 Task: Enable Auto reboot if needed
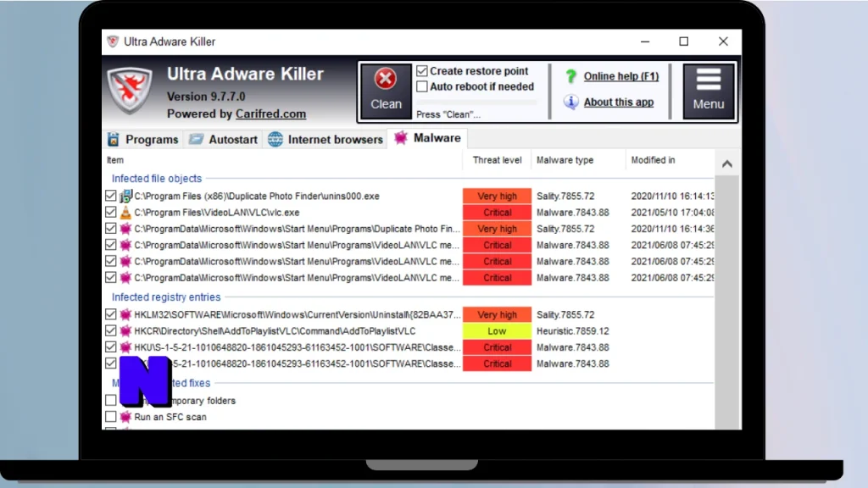tap(422, 86)
